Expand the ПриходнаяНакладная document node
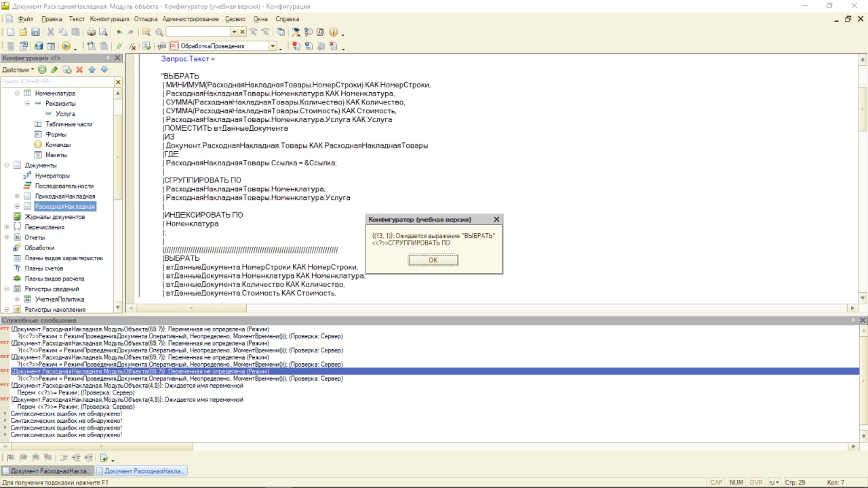Viewport: 868px width, 488px height. pyautogui.click(x=18, y=197)
